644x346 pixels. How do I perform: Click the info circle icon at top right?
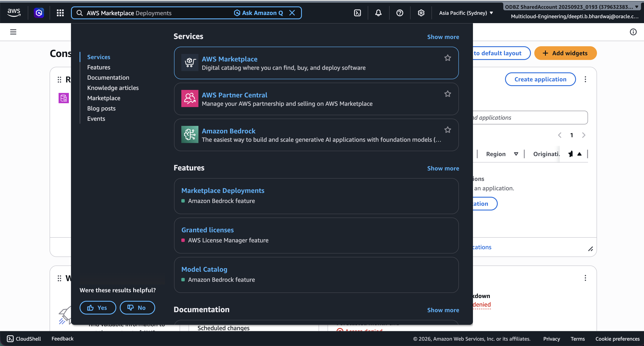[633, 32]
